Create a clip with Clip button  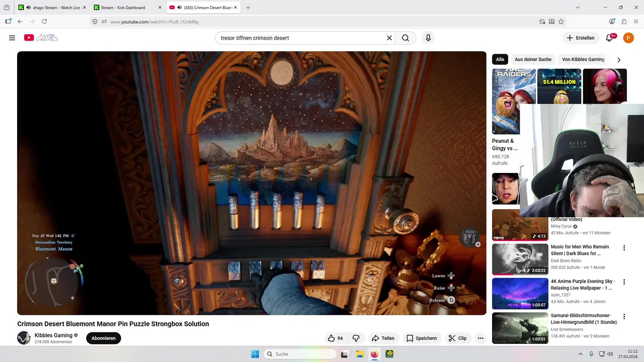click(458, 338)
